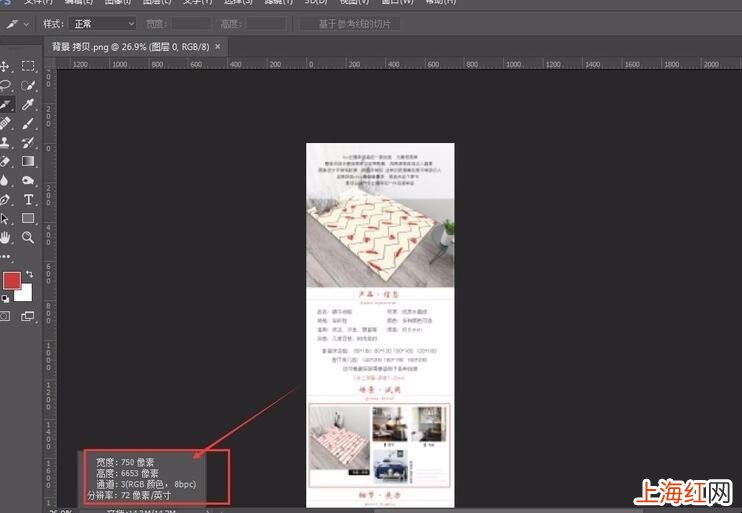Select the Pen tool
The height and width of the screenshot is (513, 742).
tap(5, 199)
